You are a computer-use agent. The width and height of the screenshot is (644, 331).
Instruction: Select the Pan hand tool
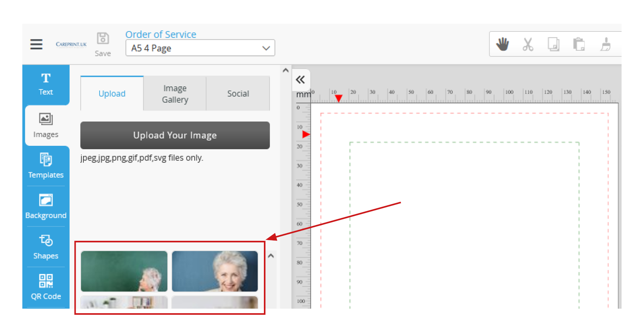(502, 44)
